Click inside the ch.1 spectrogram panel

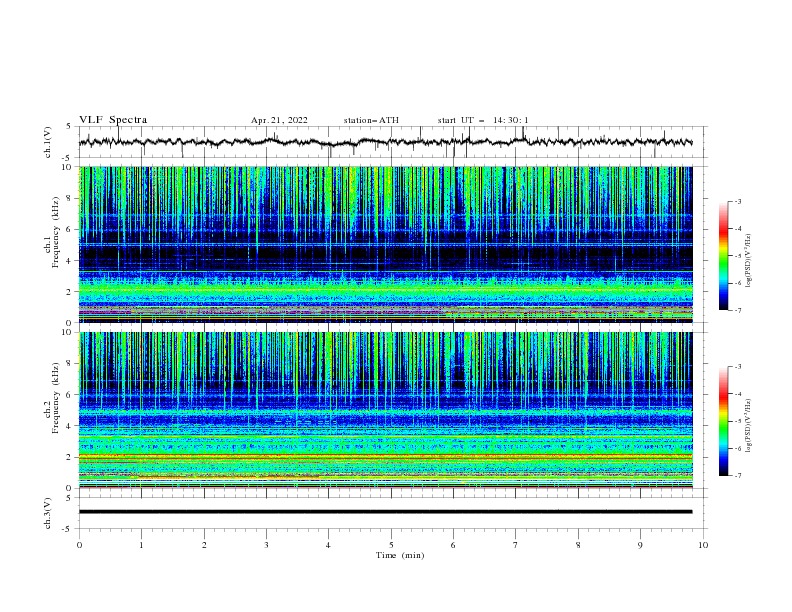385,244
